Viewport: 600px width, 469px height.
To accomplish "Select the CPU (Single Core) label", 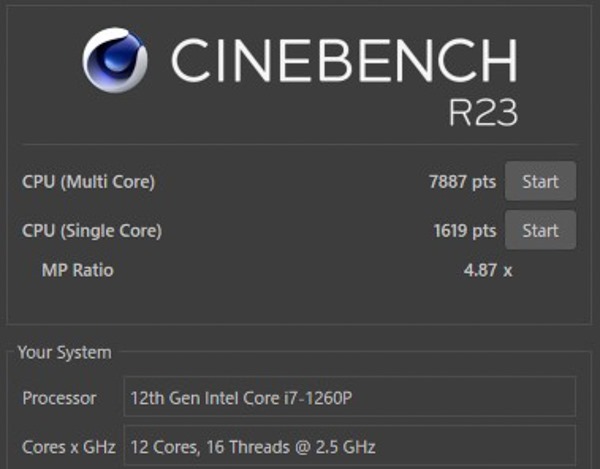I will coord(92,231).
